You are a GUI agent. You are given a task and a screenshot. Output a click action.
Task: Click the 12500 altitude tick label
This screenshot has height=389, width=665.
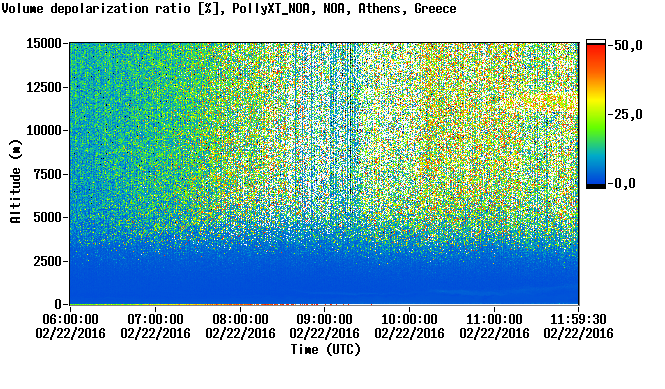(x=44, y=87)
